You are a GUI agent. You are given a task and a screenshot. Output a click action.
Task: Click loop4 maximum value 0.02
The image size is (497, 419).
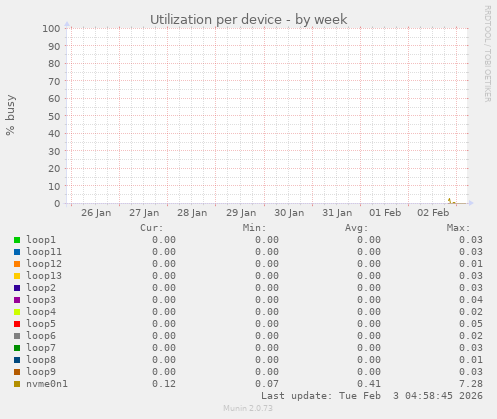tap(471, 312)
